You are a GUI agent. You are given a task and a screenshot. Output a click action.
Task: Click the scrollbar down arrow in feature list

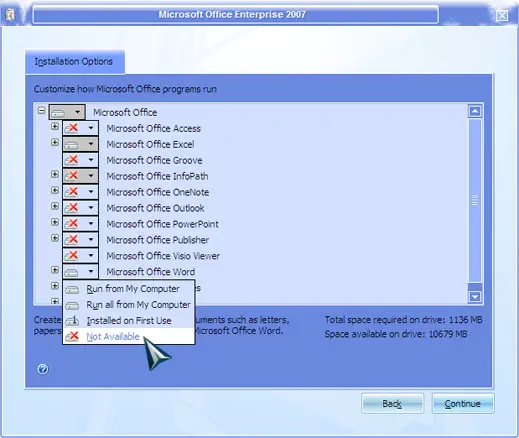coord(475,296)
